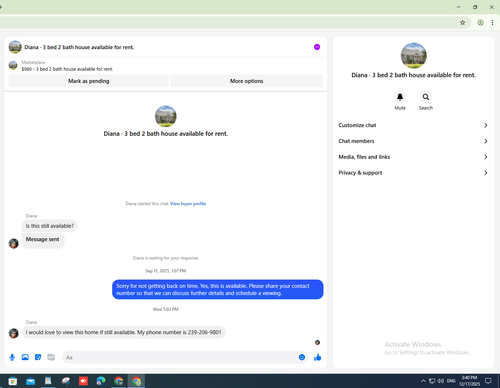Click the purple status icon in chat header
The image size is (500, 388).
tap(317, 47)
